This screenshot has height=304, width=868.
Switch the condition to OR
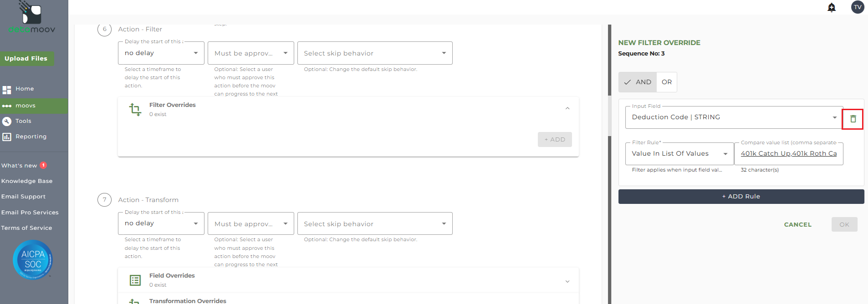pos(667,82)
